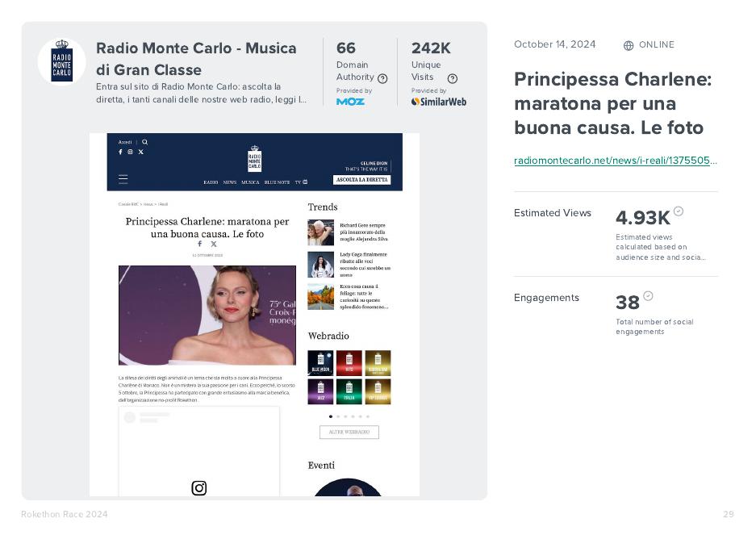Click the Radio Monte Carlo logo avatar
756x535 pixels.
click(x=61, y=62)
